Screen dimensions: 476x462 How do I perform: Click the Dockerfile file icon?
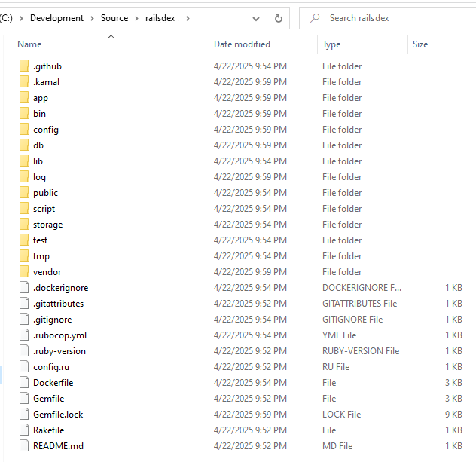[x=25, y=383]
